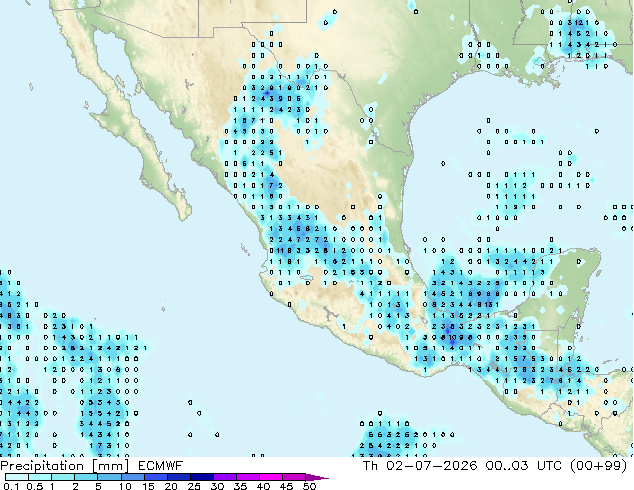The image size is (634, 490).
Task: Click the 'Precipitation' title word
Action: 42,466
